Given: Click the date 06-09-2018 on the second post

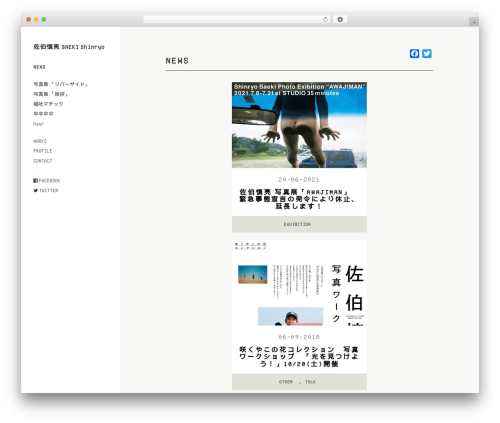Looking at the screenshot, I should coord(299,337).
